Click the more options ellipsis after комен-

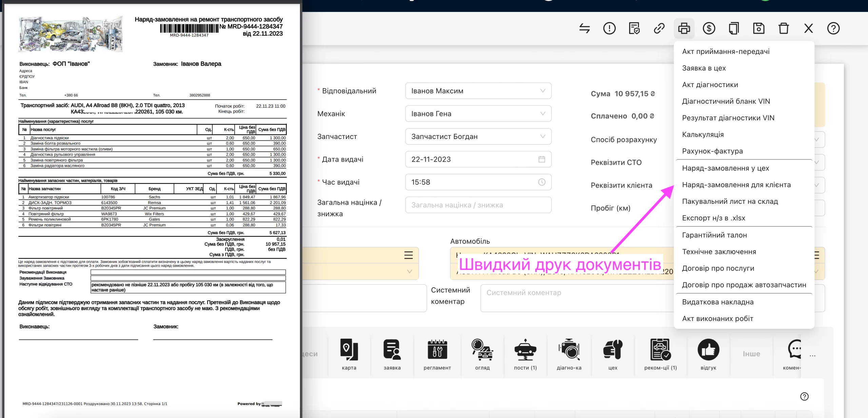(812, 356)
